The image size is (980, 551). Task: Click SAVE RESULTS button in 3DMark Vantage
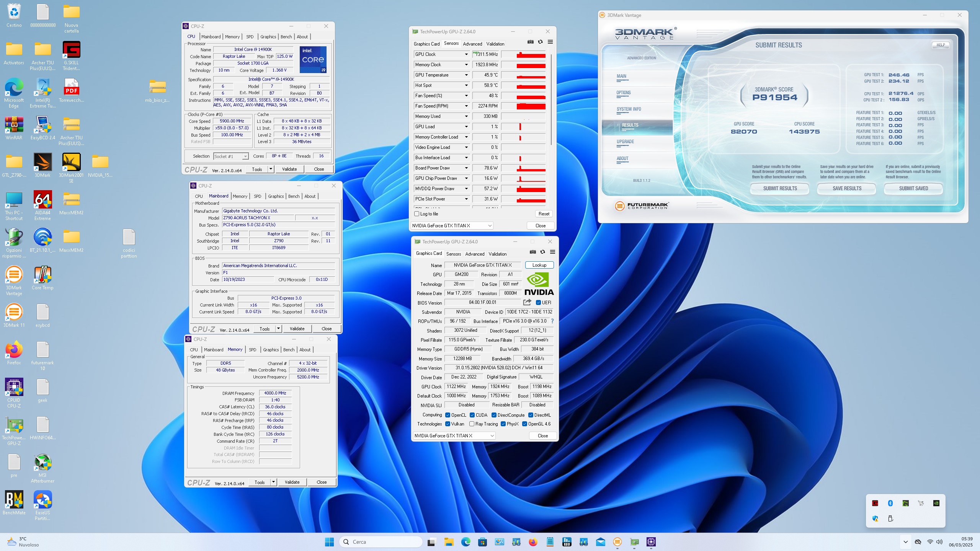click(847, 189)
